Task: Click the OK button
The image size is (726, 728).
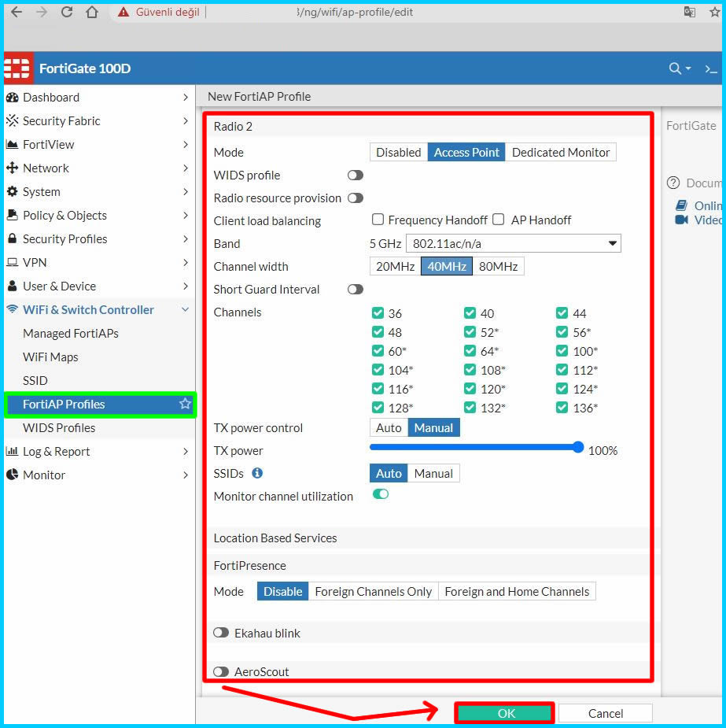Action: 505,713
